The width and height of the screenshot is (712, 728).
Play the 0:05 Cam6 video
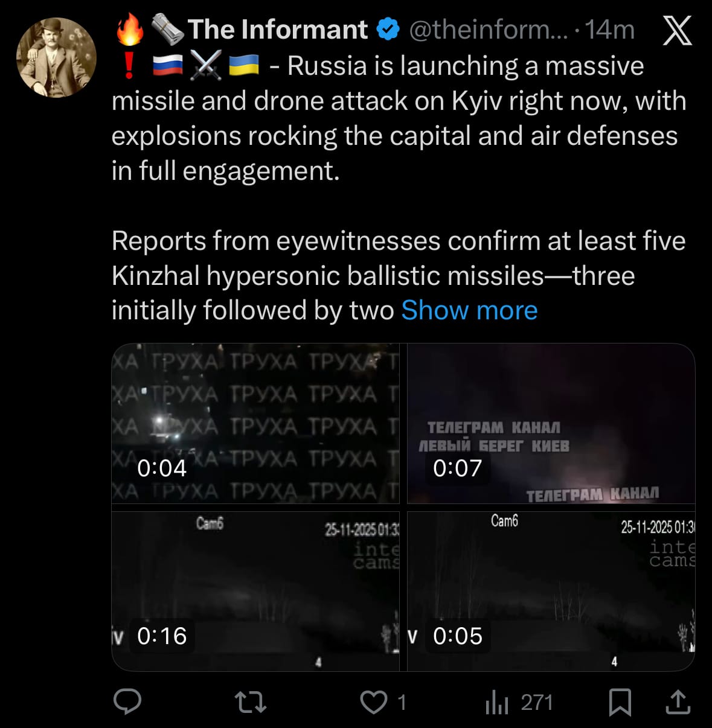tap(551, 591)
